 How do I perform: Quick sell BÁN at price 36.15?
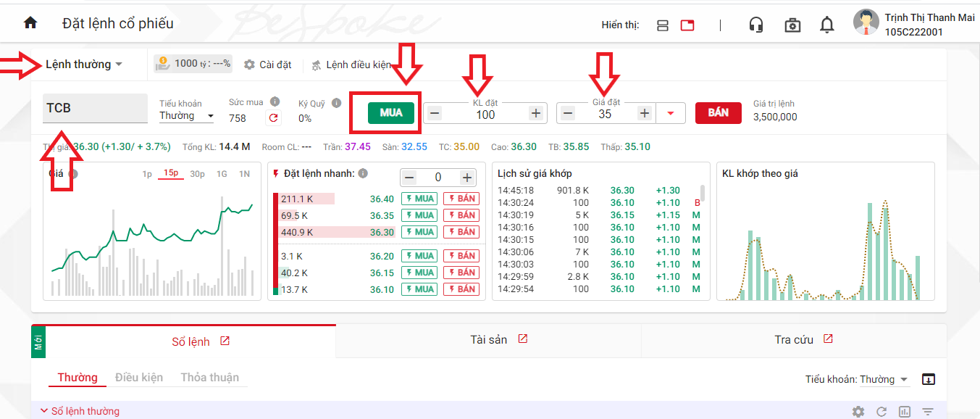click(461, 273)
